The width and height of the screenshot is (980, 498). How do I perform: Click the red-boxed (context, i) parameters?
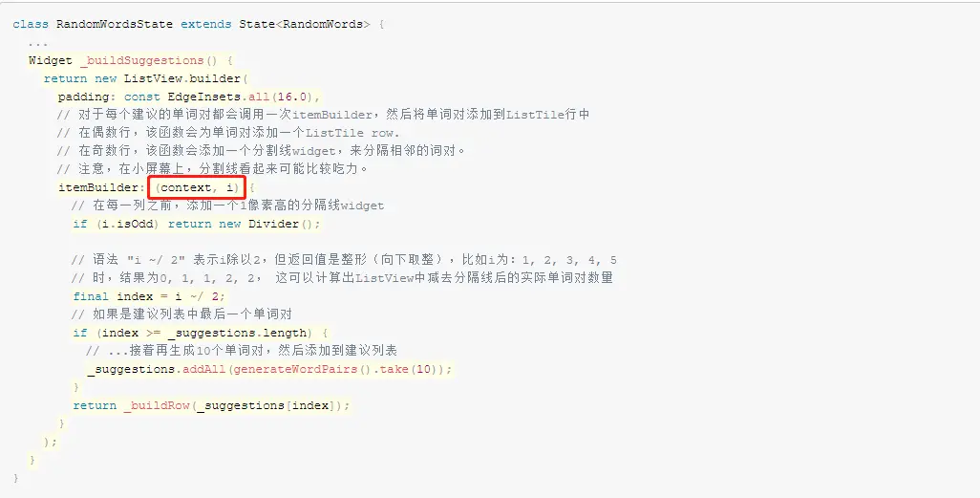[x=197, y=187]
